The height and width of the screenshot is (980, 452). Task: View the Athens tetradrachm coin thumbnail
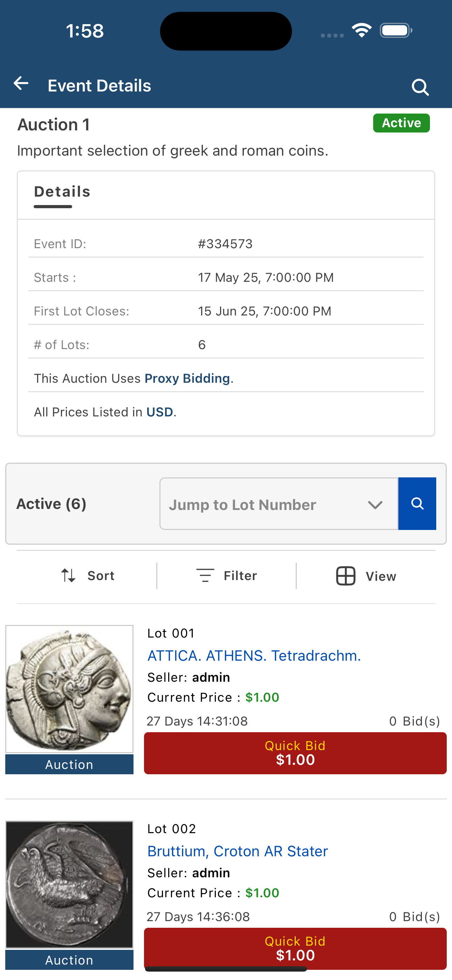click(x=69, y=689)
